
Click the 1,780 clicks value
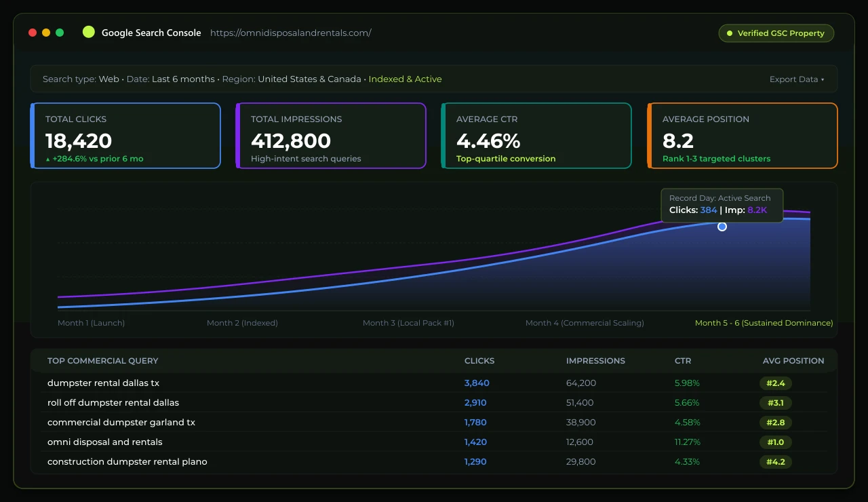point(475,423)
